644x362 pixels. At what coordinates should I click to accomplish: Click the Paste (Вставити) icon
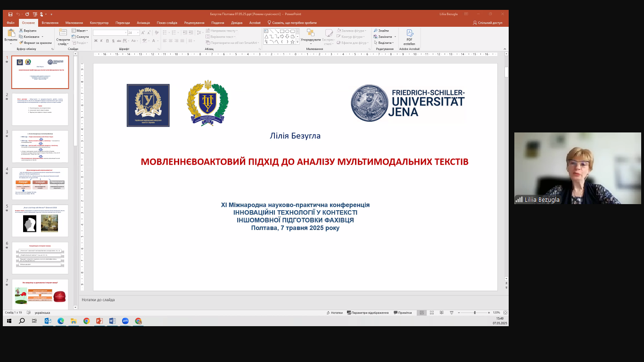[x=10, y=34]
